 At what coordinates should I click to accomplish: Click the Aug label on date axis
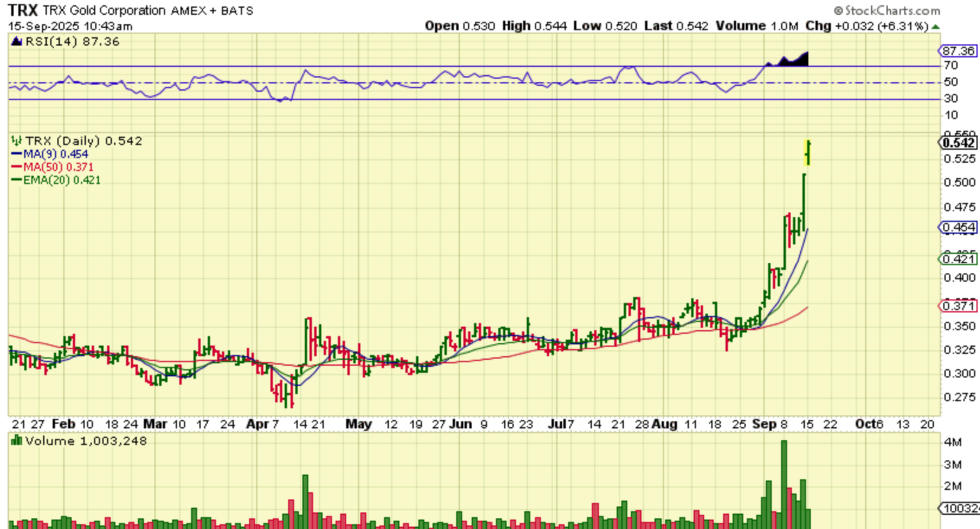[664, 424]
